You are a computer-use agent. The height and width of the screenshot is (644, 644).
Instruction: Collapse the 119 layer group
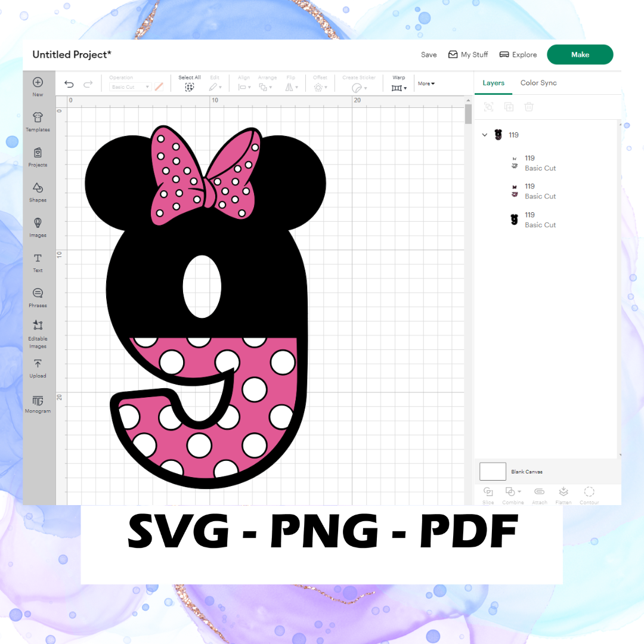point(485,135)
